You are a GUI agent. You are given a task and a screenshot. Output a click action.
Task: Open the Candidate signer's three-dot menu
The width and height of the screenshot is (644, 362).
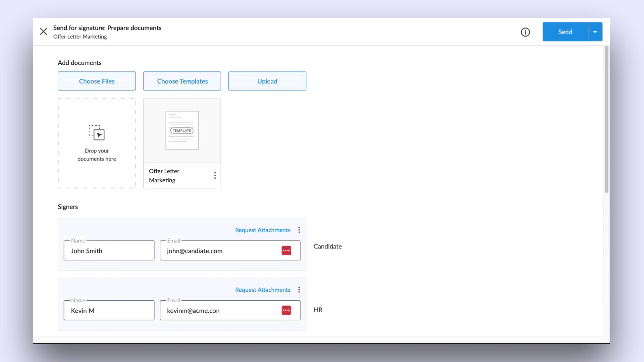(299, 230)
